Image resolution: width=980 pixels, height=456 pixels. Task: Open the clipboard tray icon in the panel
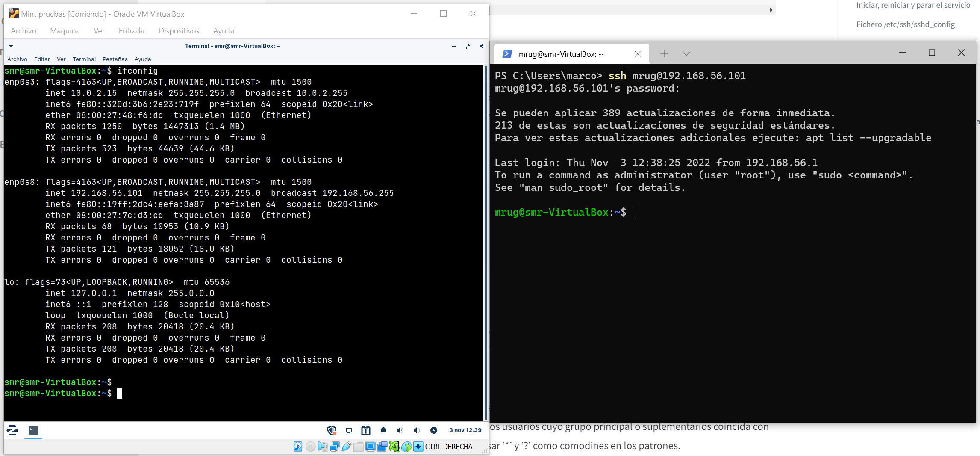pyautogui.click(x=366, y=430)
